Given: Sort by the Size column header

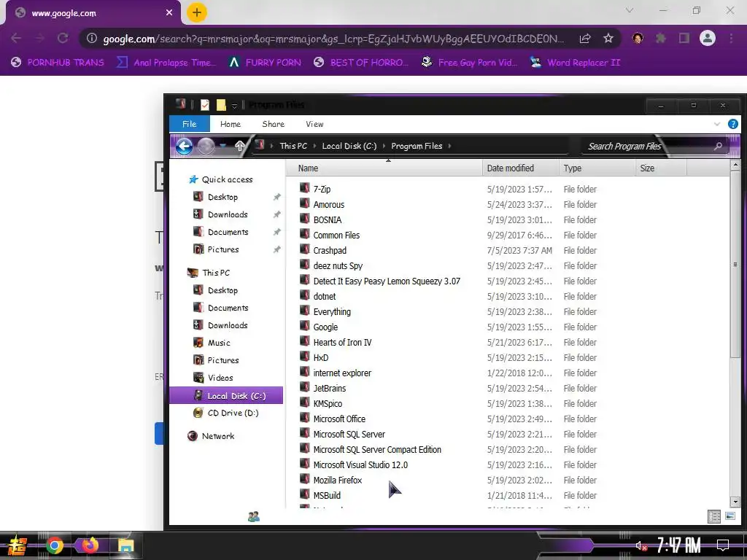Looking at the screenshot, I should [x=661, y=168].
